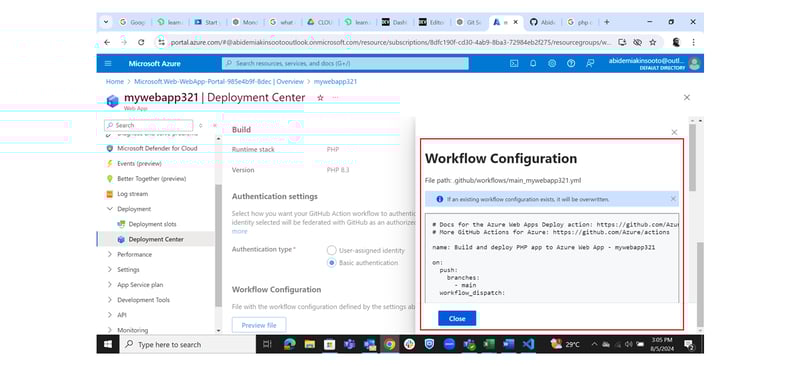Open Windows Start menu

[108, 345]
